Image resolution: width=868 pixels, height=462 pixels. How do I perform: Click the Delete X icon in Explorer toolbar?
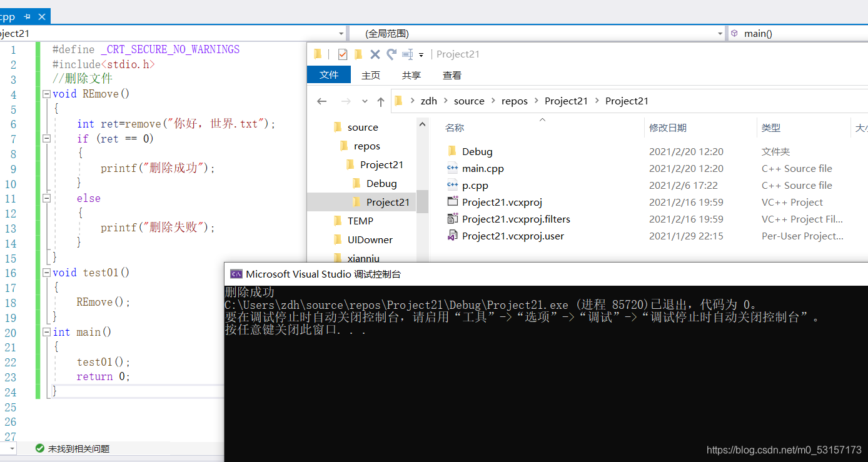point(375,54)
